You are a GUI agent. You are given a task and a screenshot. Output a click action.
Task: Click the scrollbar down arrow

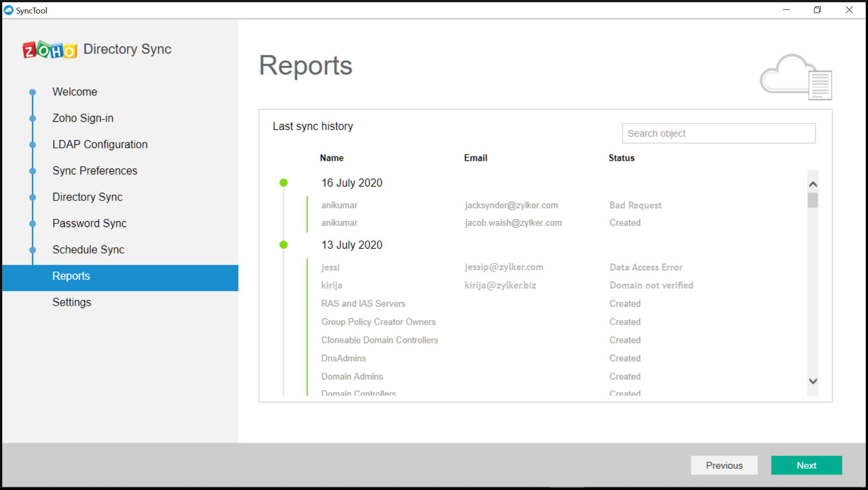pyautogui.click(x=812, y=381)
